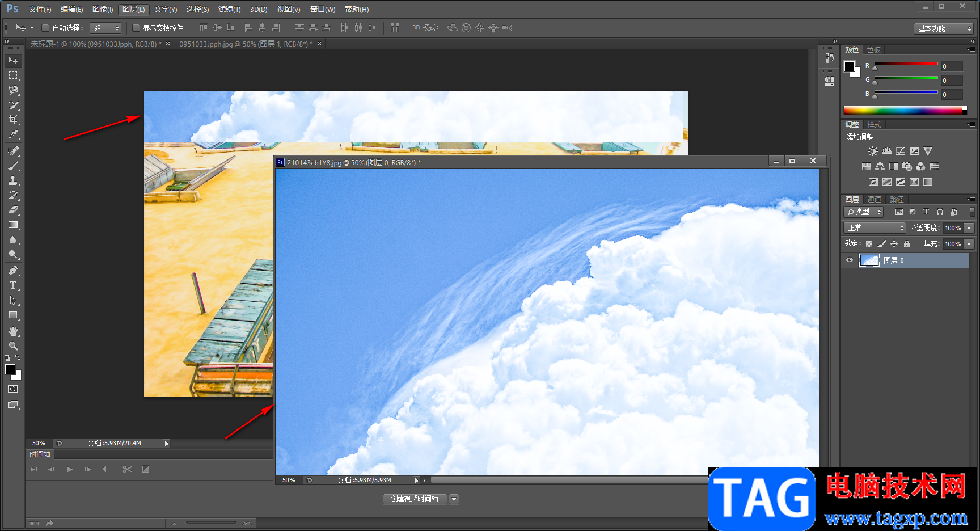Select the Brush tool
The width and height of the screenshot is (980, 531).
(13, 166)
